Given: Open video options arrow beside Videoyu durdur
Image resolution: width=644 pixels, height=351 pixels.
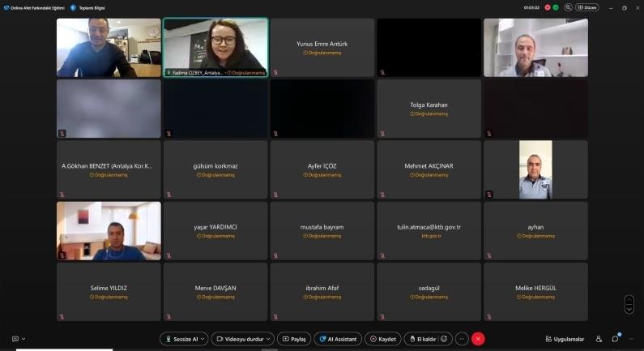Looking at the screenshot, I should tap(269, 339).
